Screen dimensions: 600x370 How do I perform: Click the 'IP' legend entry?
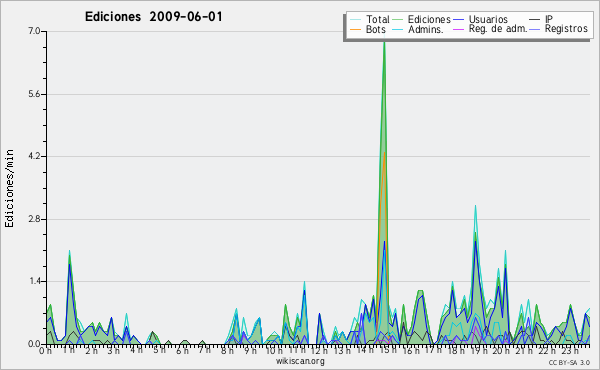[549, 19]
